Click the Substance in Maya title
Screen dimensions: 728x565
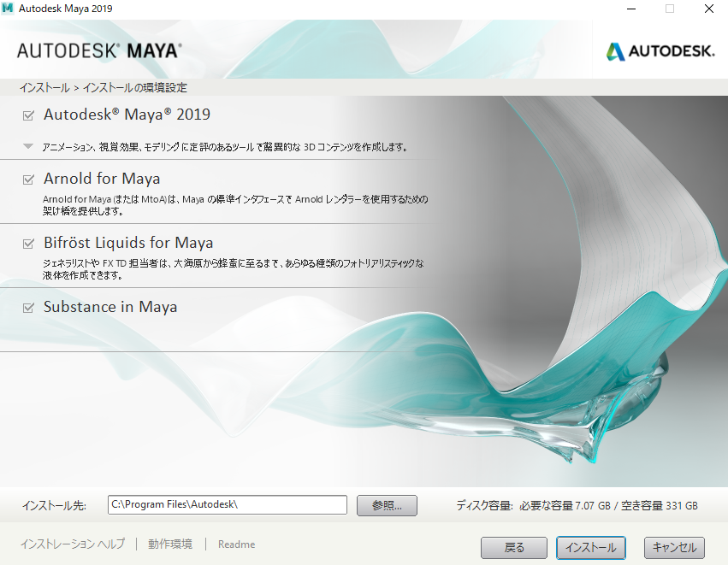(110, 307)
